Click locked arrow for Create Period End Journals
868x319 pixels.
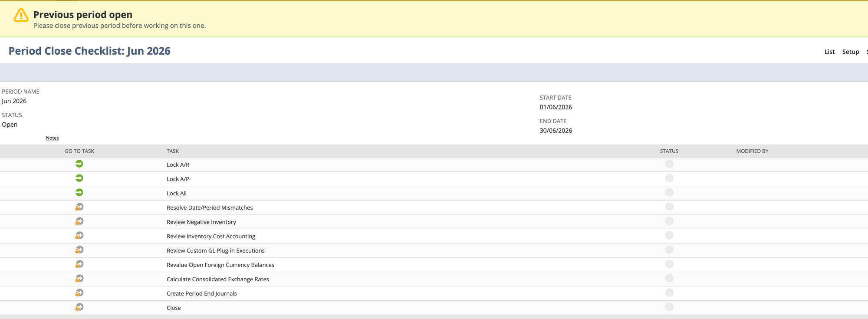pos(79,293)
